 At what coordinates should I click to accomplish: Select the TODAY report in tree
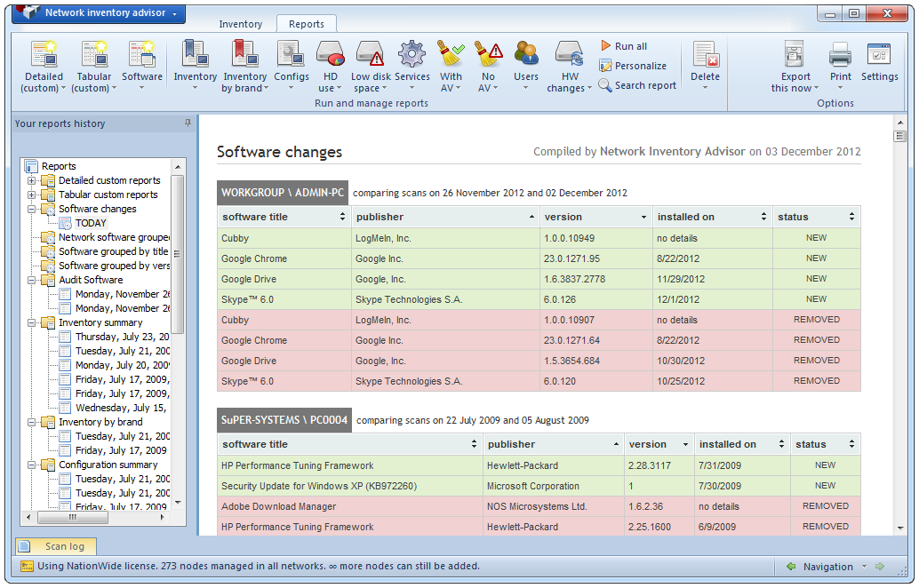[91, 223]
